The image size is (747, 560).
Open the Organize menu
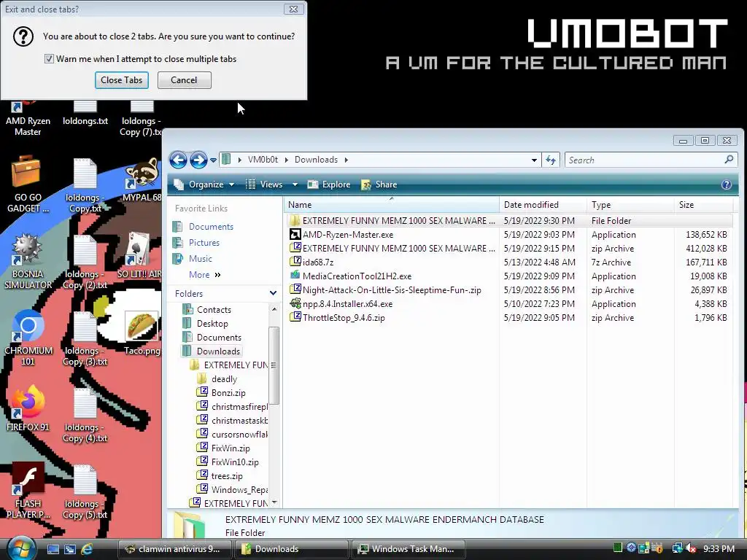[204, 184]
